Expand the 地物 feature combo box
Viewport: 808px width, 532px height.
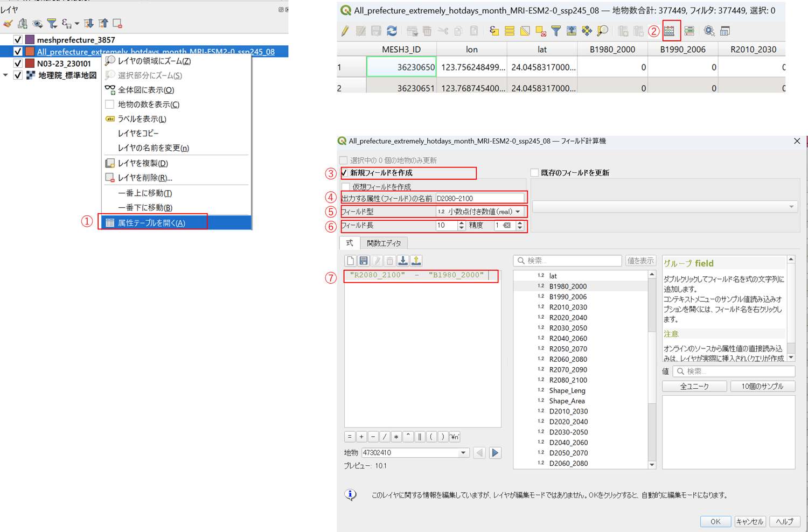coord(463,453)
